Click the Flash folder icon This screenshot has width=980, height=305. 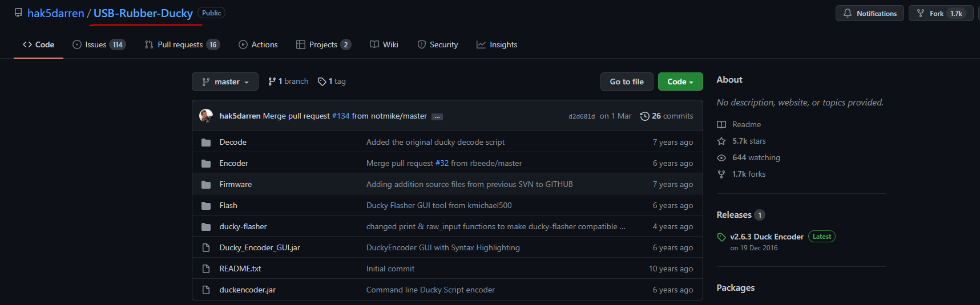click(206, 205)
